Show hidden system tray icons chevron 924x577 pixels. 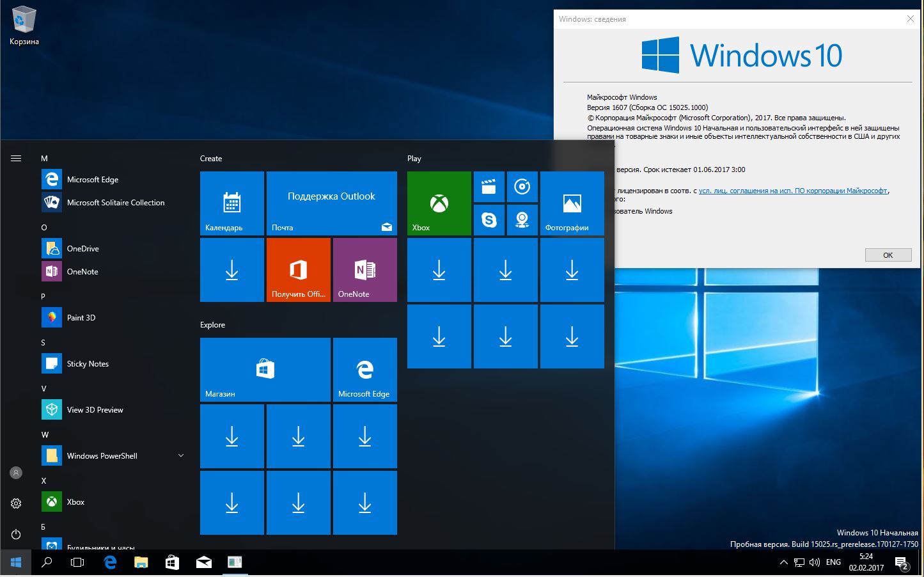[784, 562]
